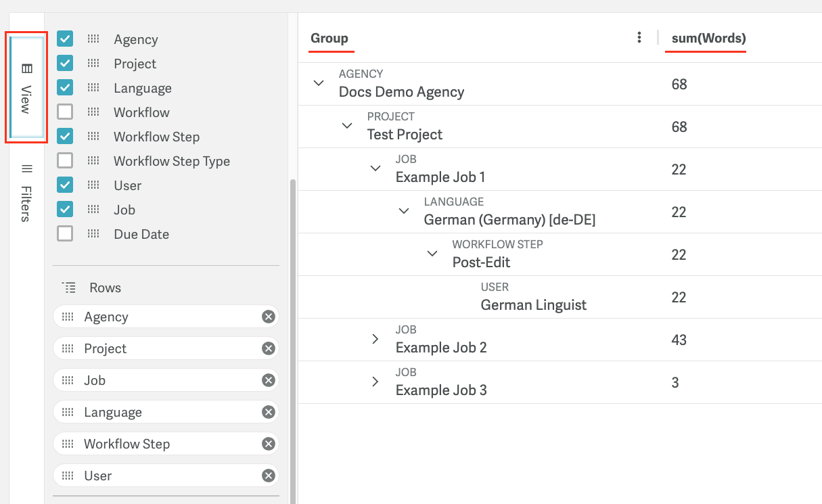Collapse the Post-Edit workflow step group
This screenshot has width=822, height=504.
(432, 253)
